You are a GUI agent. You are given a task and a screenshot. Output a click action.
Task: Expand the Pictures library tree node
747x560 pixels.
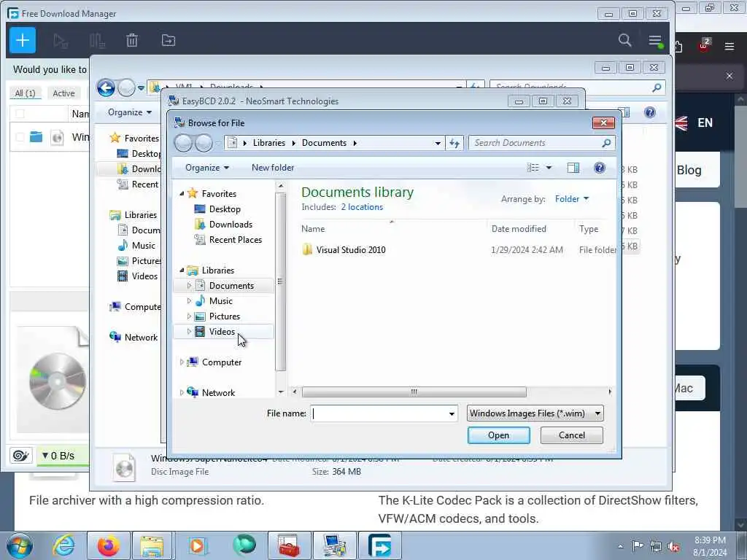point(189,316)
